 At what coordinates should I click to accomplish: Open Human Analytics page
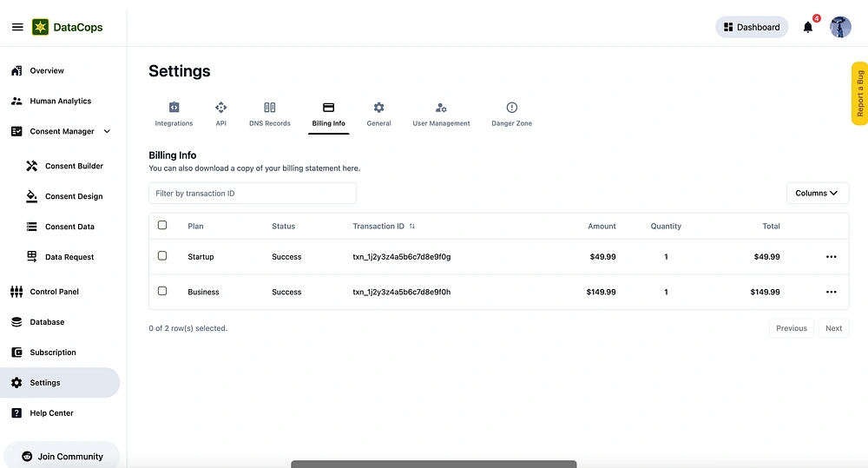[x=61, y=102]
